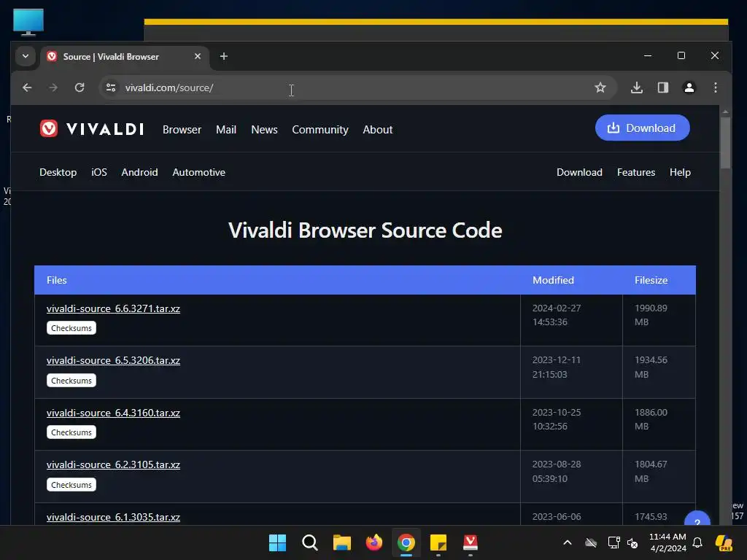
Task: Expand the tab search dropdown arrow
Action: 26,56
